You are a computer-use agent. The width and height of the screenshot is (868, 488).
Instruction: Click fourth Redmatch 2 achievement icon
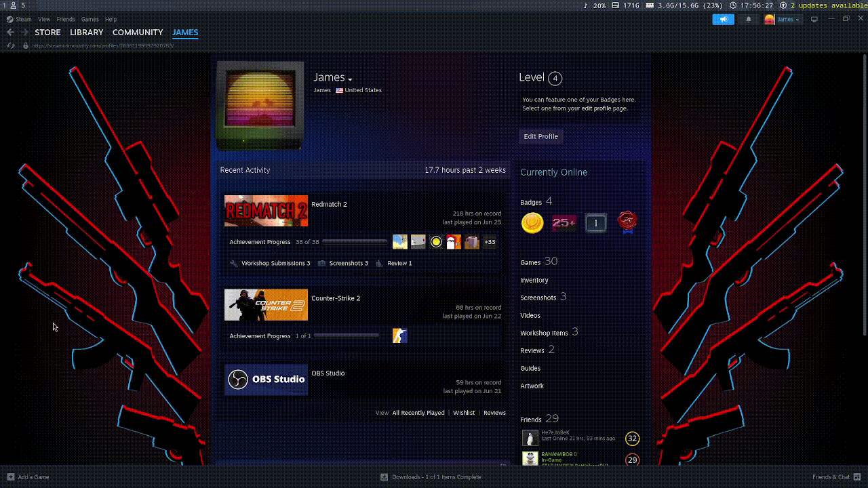454,242
